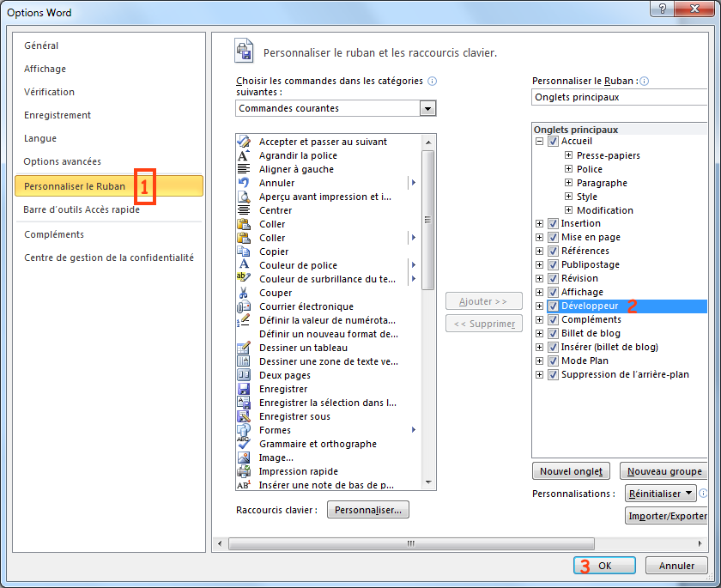Click the Dessiner un tableau icon
The height and width of the screenshot is (588, 721).
(244, 348)
